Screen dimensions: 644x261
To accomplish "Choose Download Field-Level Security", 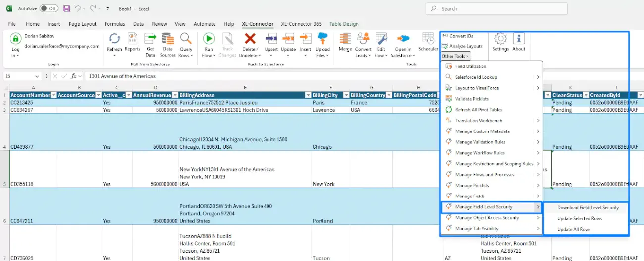I will click(586, 208).
